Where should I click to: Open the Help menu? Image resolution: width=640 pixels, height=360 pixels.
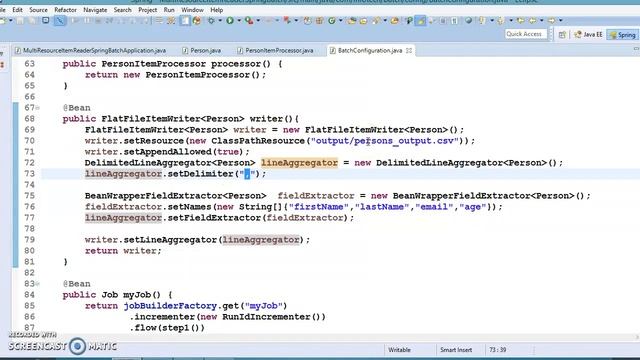click(x=217, y=9)
